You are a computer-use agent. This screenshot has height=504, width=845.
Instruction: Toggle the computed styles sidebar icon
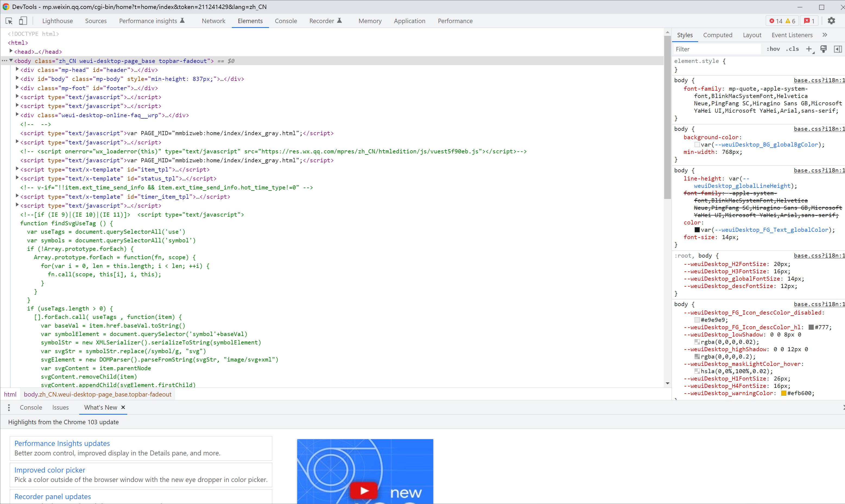(837, 49)
